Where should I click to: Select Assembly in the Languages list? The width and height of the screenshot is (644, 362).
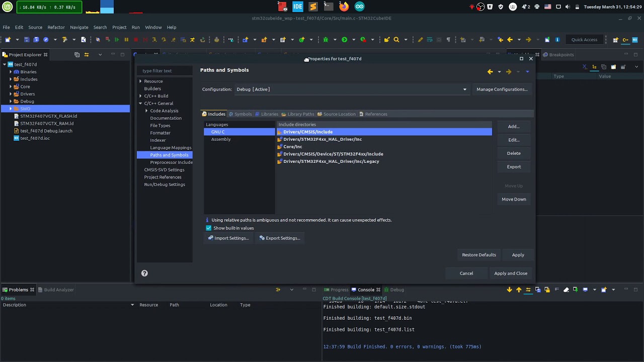click(x=221, y=139)
